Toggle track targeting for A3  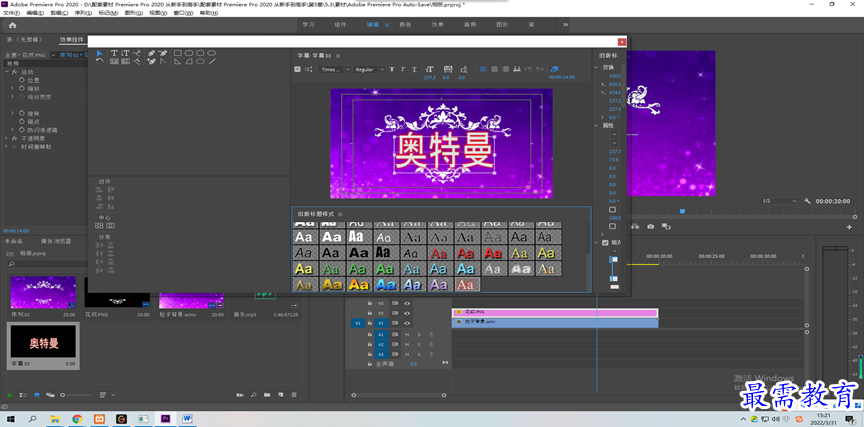[381, 354]
